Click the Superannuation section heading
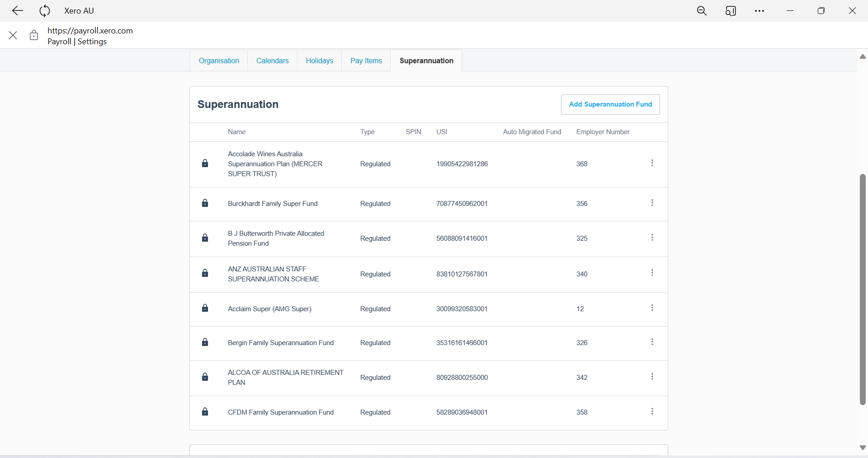868x458 pixels. pos(238,104)
